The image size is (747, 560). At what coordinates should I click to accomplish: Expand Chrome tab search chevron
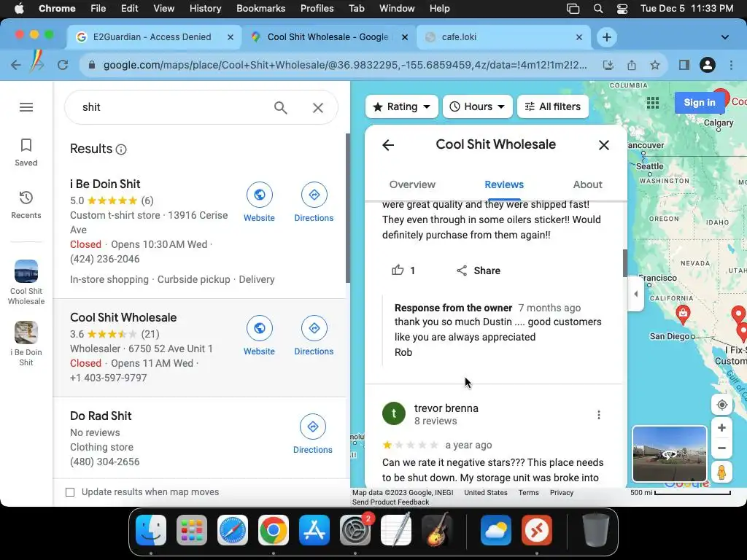(724, 37)
